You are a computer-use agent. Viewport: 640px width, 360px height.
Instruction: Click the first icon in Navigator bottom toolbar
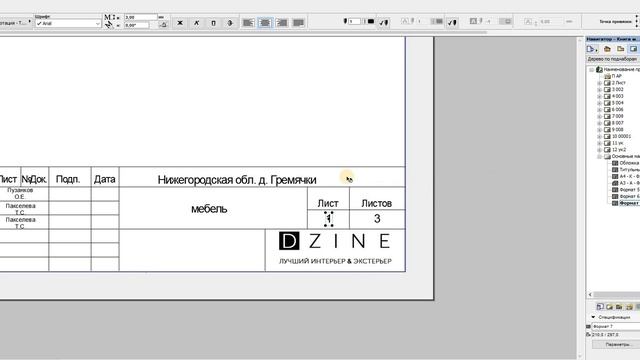pyautogui.click(x=600, y=307)
